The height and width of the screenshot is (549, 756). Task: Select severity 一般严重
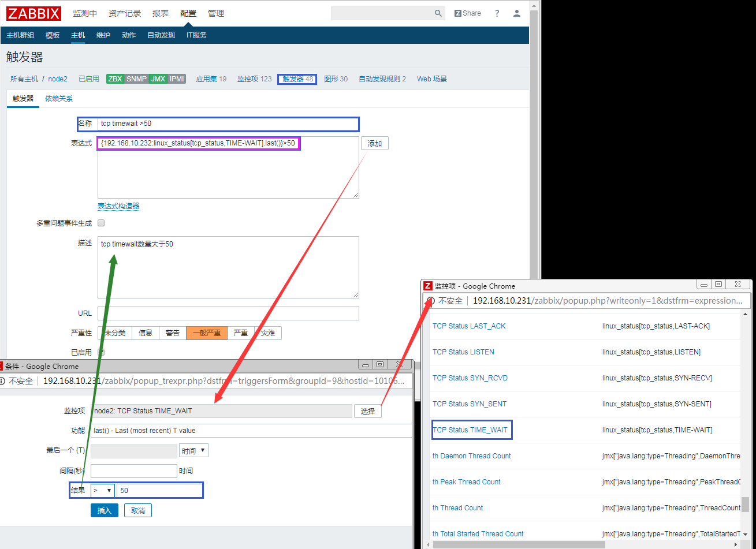tap(207, 333)
